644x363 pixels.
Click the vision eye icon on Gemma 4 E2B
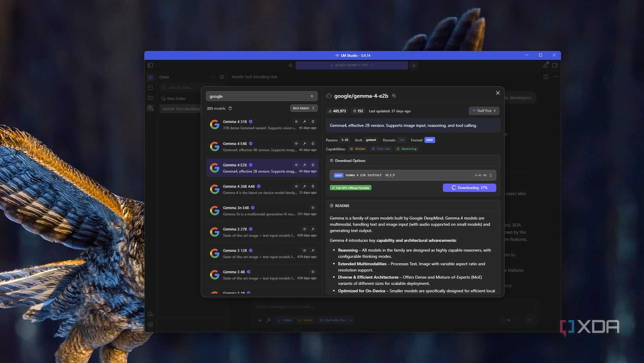click(x=296, y=165)
